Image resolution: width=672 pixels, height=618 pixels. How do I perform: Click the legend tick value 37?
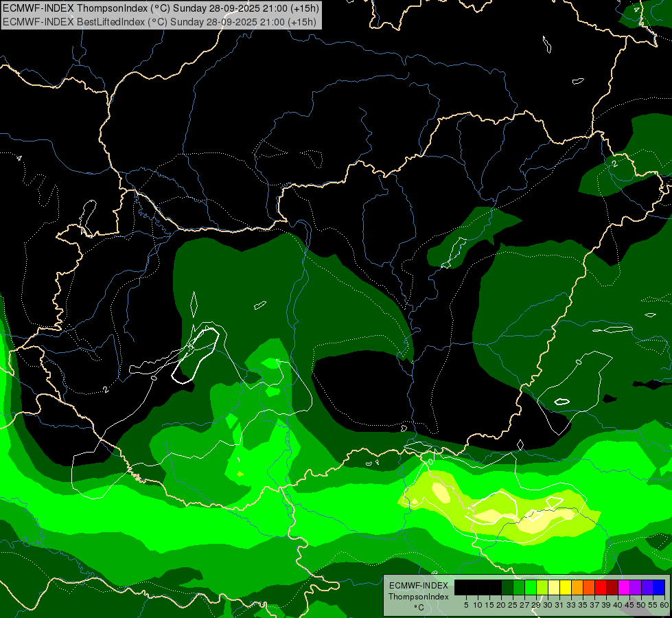(594, 605)
